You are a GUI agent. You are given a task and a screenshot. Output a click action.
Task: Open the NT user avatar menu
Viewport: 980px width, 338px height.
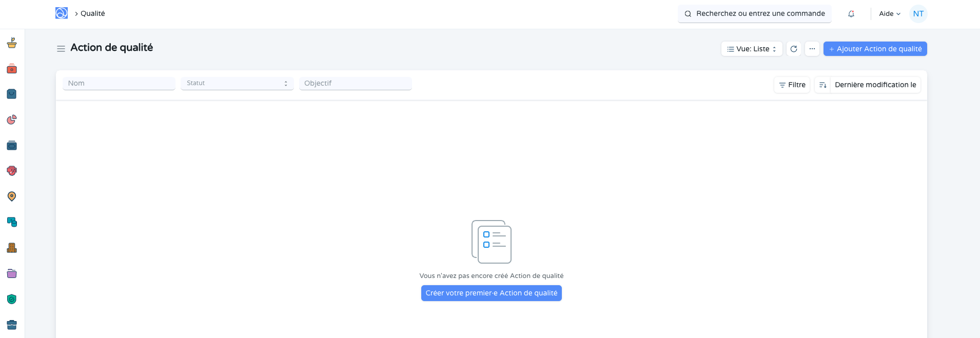tap(918, 14)
